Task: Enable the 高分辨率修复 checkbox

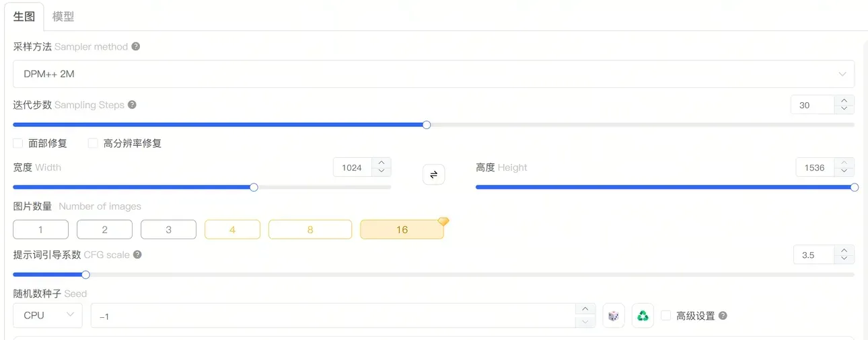Action: point(93,143)
